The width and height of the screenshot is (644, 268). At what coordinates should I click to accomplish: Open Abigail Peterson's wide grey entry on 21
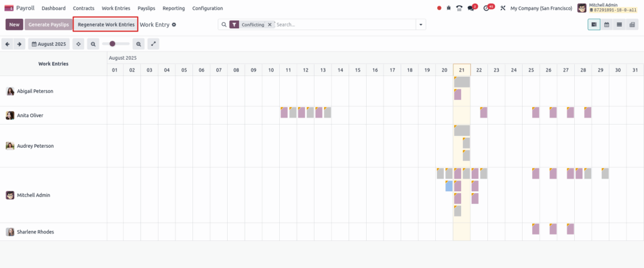tap(462, 82)
